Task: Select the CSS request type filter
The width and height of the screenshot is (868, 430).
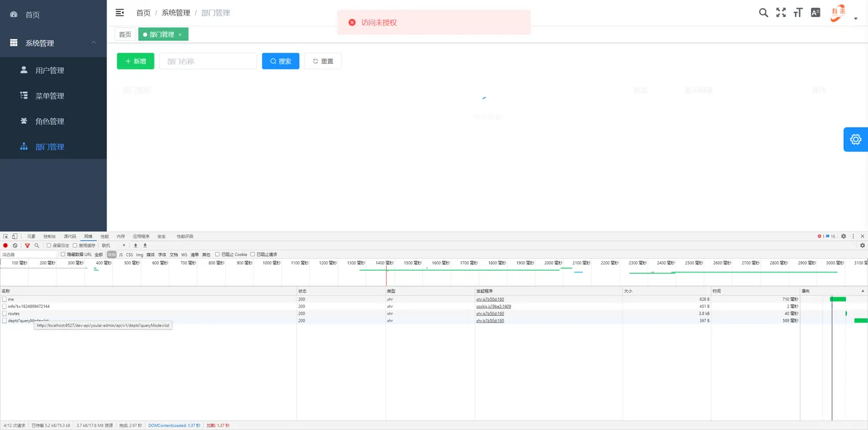Action: point(130,254)
